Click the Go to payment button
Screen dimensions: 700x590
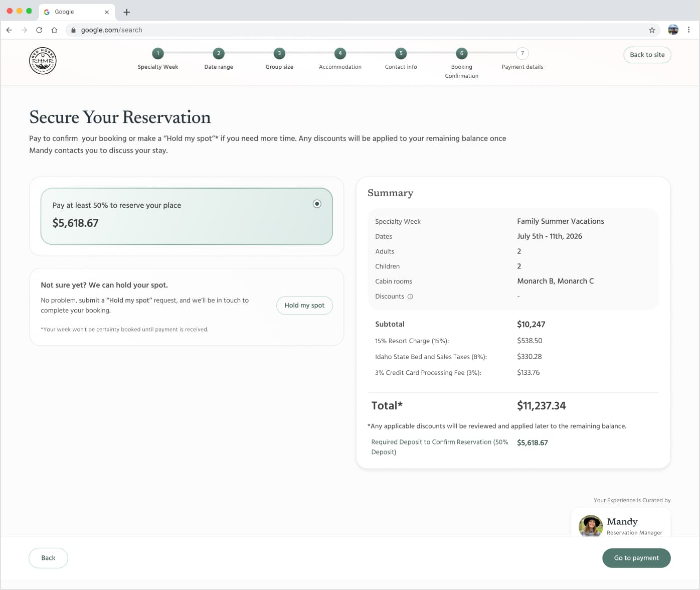pos(636,558)
